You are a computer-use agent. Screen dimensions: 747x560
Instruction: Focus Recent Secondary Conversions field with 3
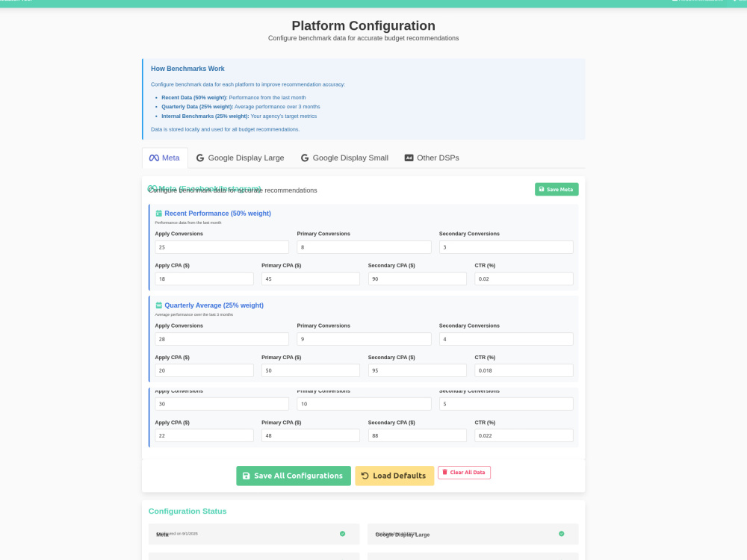point(506,247)
